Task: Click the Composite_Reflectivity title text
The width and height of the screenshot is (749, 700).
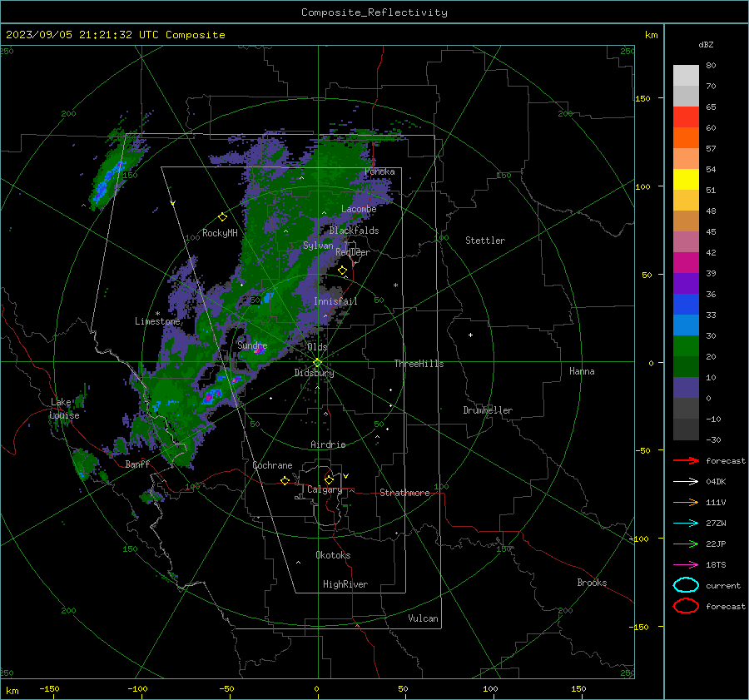Action: click(x=374, y=12)
